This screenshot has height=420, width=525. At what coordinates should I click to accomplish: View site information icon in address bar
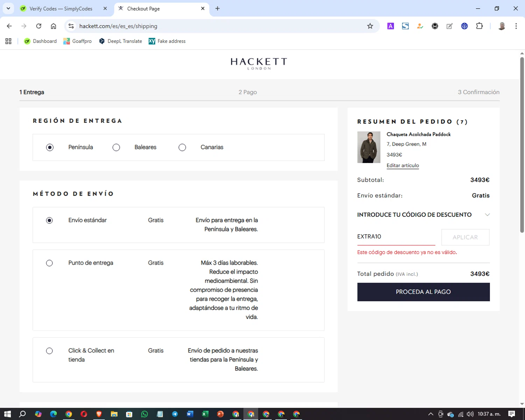click(71, 26)
